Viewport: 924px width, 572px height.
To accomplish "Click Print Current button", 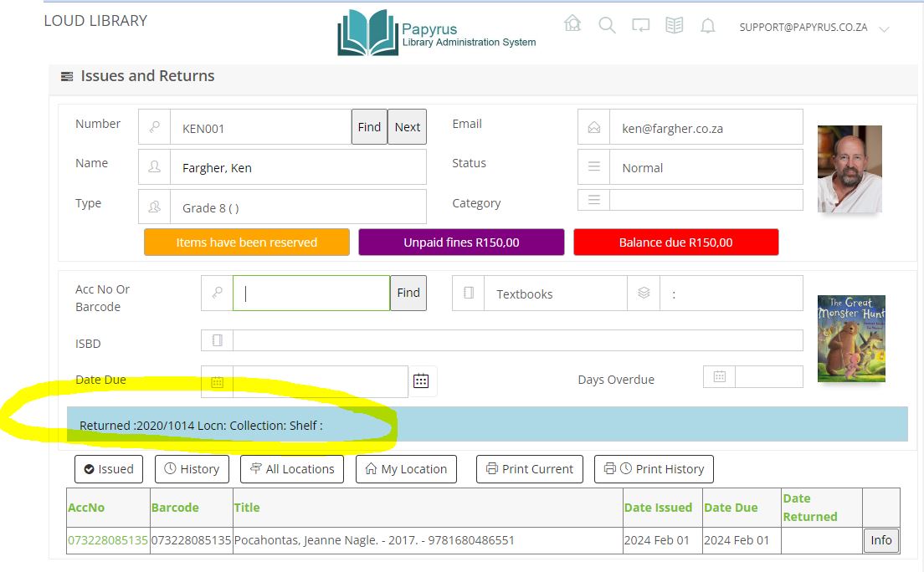I will 530,469.
